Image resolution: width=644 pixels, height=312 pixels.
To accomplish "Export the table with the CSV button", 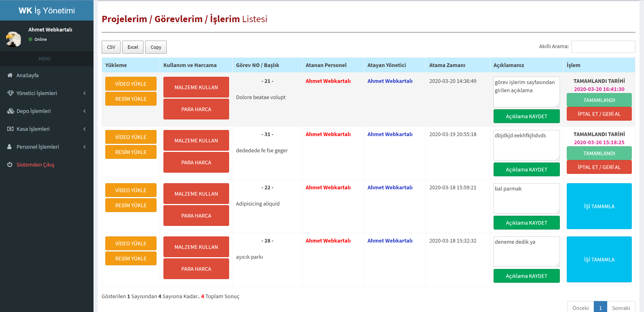I will coord(111,47).
